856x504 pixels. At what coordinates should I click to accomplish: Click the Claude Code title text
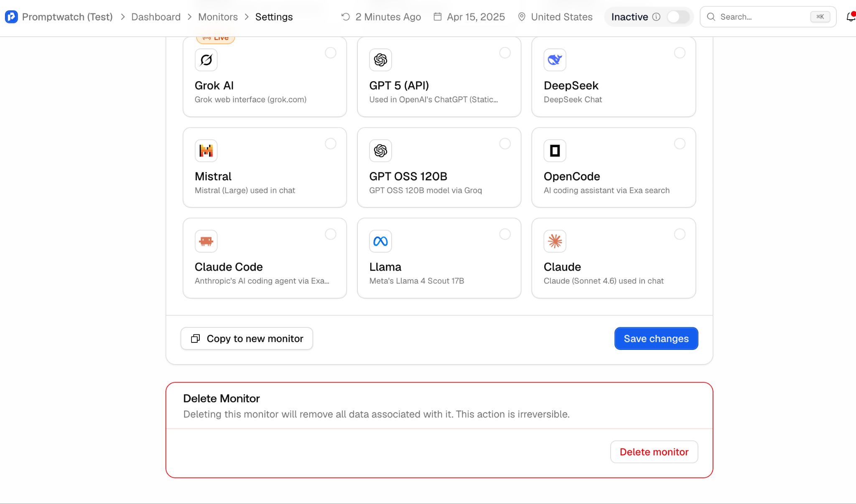click(229, 267)
